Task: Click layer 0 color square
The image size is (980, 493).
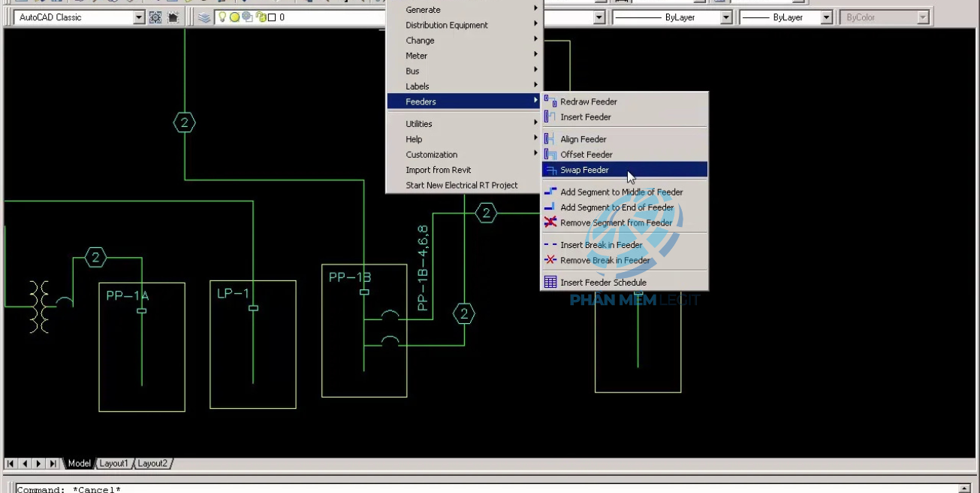Action: click(272, 17)
